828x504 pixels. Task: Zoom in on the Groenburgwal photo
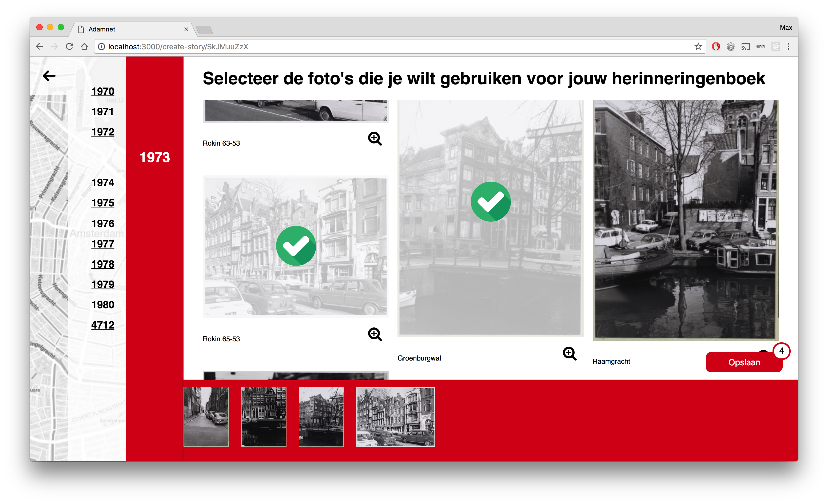[570, 354]
